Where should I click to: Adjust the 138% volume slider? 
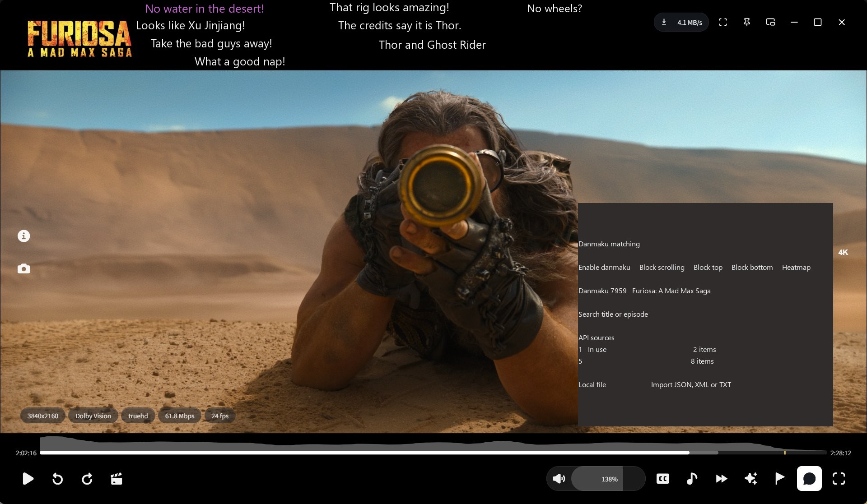[x=596, y=479]
